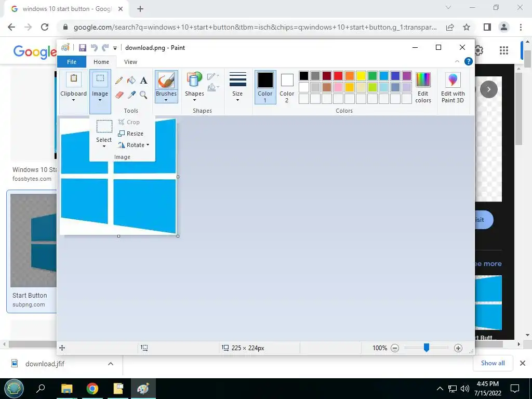Open notification center on taskbar

pyautogui.click(x=515, y=389)
